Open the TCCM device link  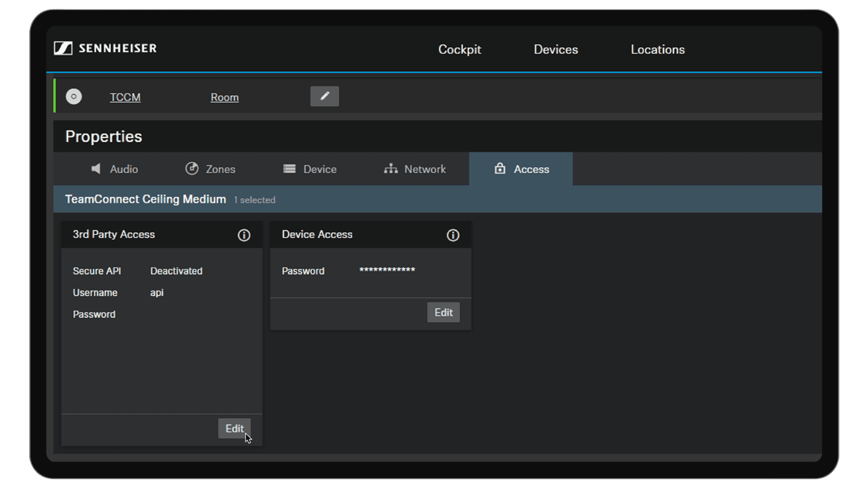coord(125,97)
